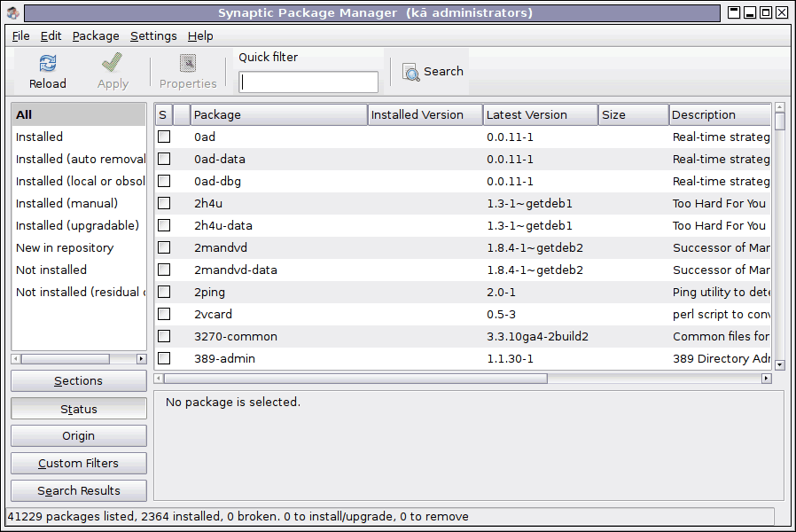The image size is (796, 532).
Task: Click latest version 3.3.10ga4-2build2
Action: point(537,337)
